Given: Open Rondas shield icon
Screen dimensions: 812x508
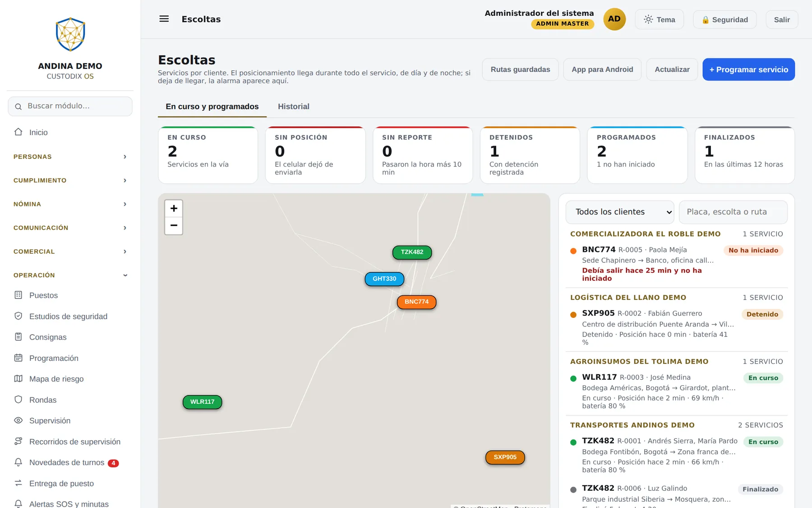Looking at the screenshot, I should pos(18,400).
